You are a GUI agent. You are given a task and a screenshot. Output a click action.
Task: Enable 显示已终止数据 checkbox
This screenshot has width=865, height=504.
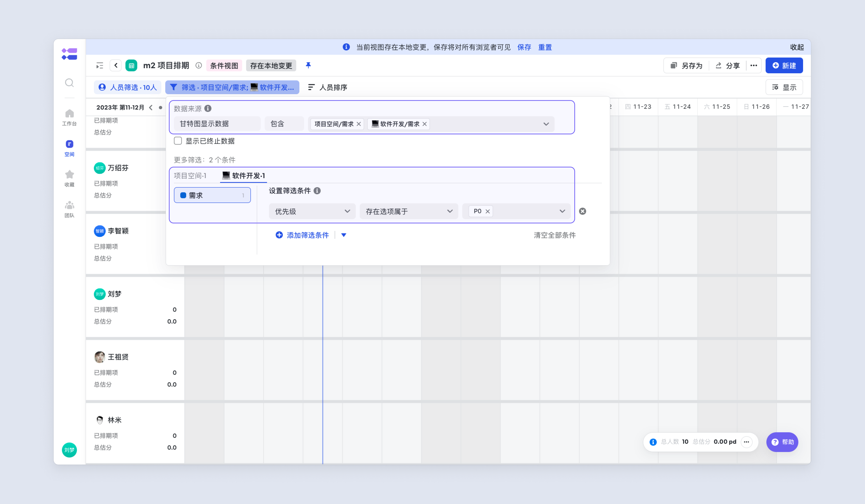[178, 141]
